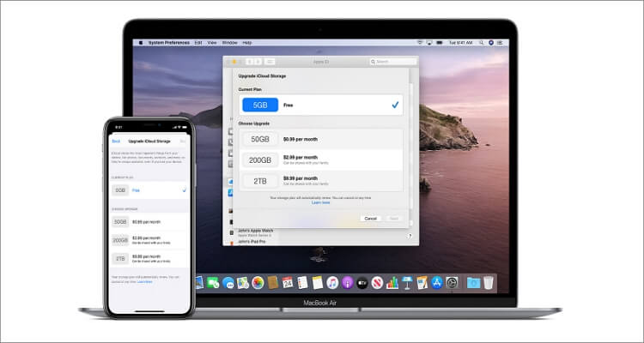Open the Downloads folder in dock

click(x=473, y=283)
